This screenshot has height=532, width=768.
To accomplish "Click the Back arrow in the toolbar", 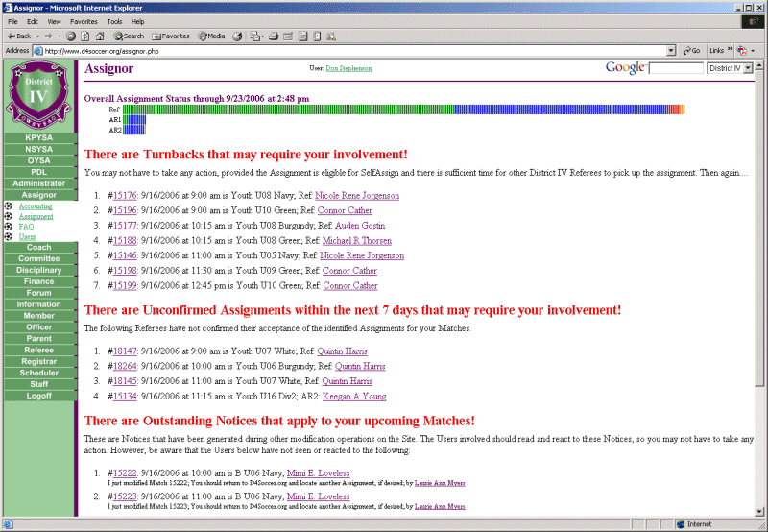I will pos(19,36).
